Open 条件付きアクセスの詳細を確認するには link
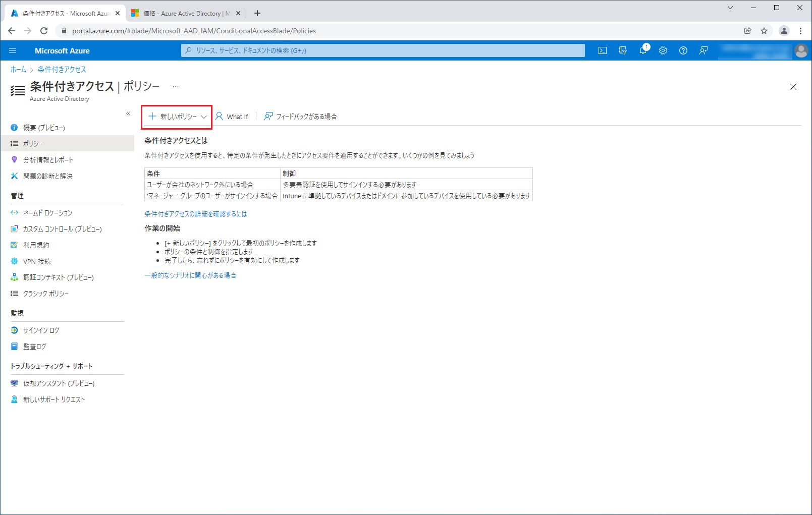This screenshot has height=515, width=812. tap(196, 214)
